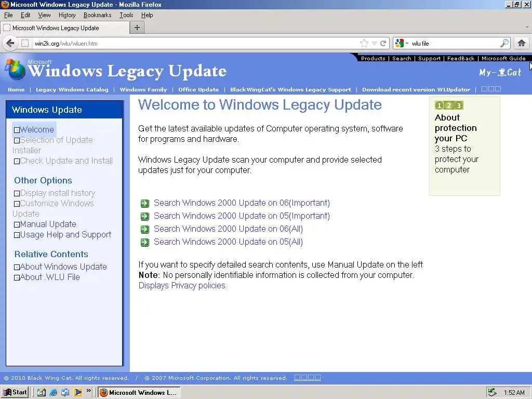This screenshot has width=532, height=399.
Task: Click the Start button on taskbar
Action: pos(15,392)
